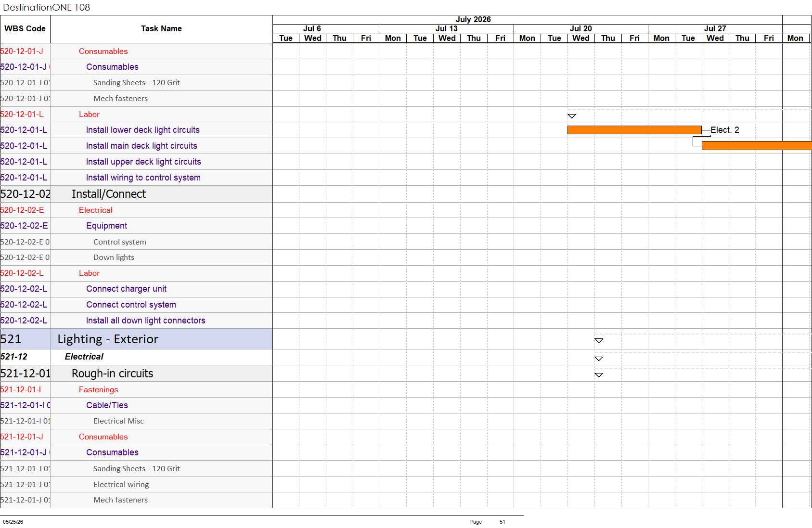This screenshot has width=812, height=528.
Task: Select Mech fasteners under 521-12-01-J
Action: tap(136, 500)
